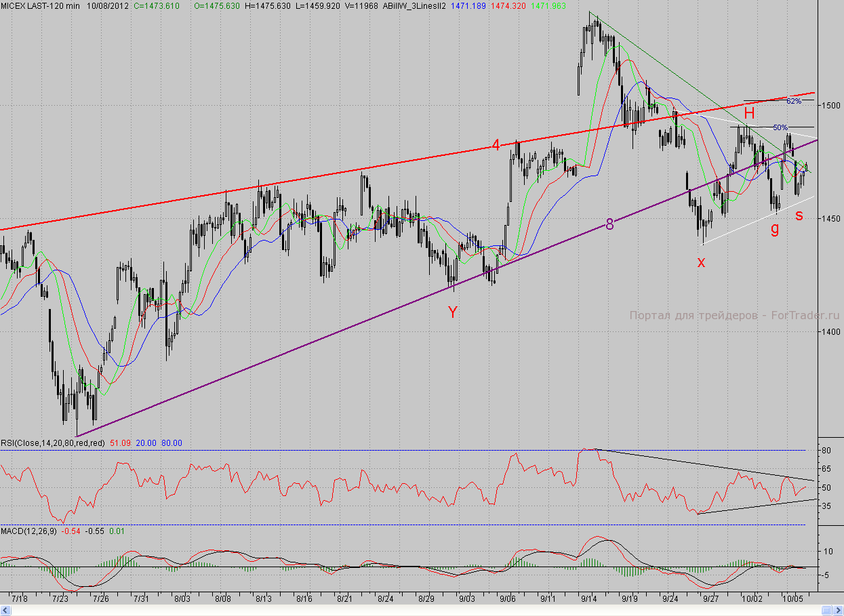Click the MACD signal value '-0.55'
Screen dimensions: 844x616
[x=96, y=530]
